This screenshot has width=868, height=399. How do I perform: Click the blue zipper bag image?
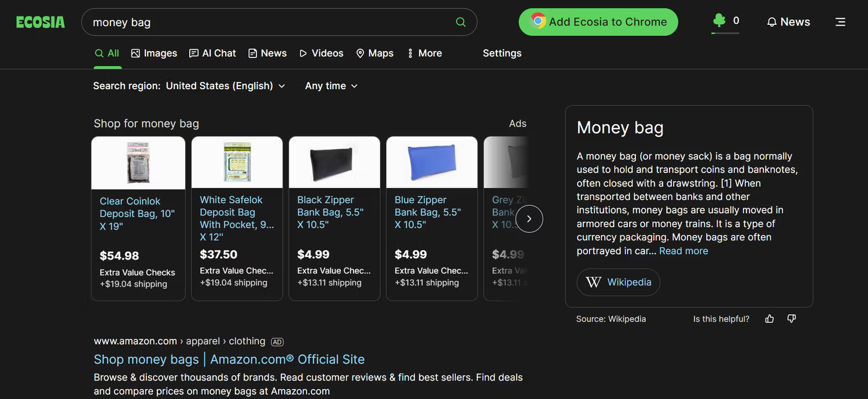pyautogui.click(x=432, y=162)
